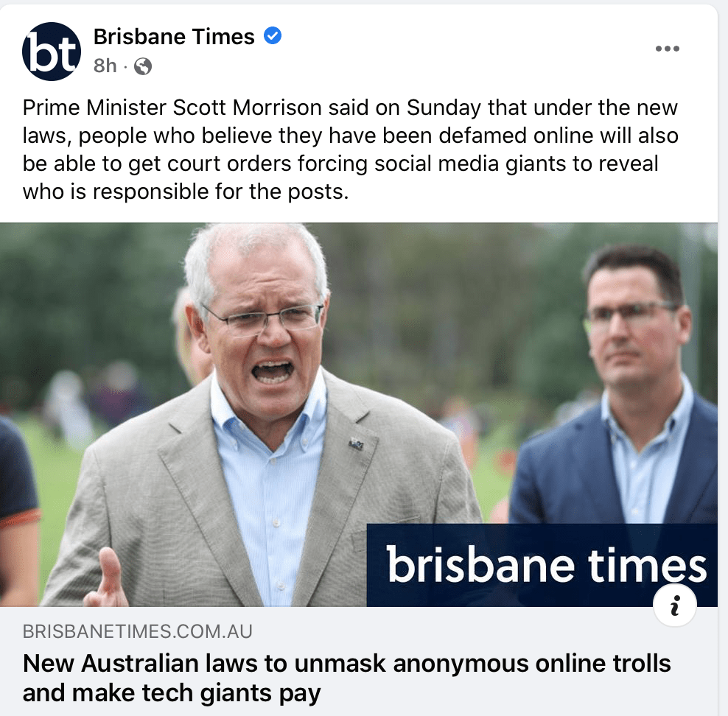Click the "8h" post timestamp

tap(105, 66)
